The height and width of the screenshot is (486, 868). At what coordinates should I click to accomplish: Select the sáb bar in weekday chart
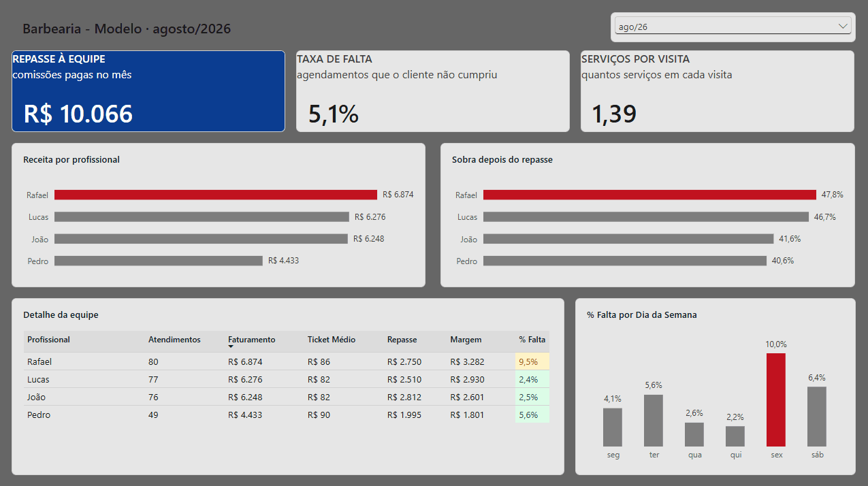[x=817, y=417]
